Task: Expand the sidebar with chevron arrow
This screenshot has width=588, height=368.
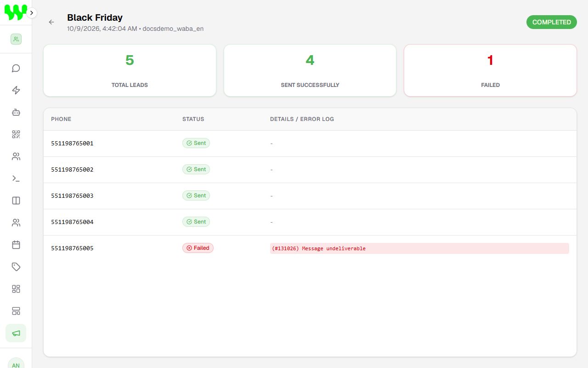Action: click(x=32, y=13)
